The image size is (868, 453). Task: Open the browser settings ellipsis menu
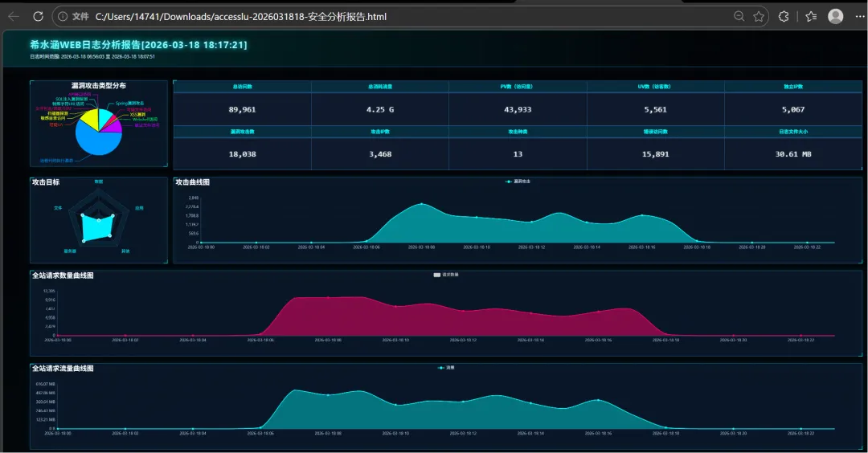pyautogui.click(x=860, y=17)
